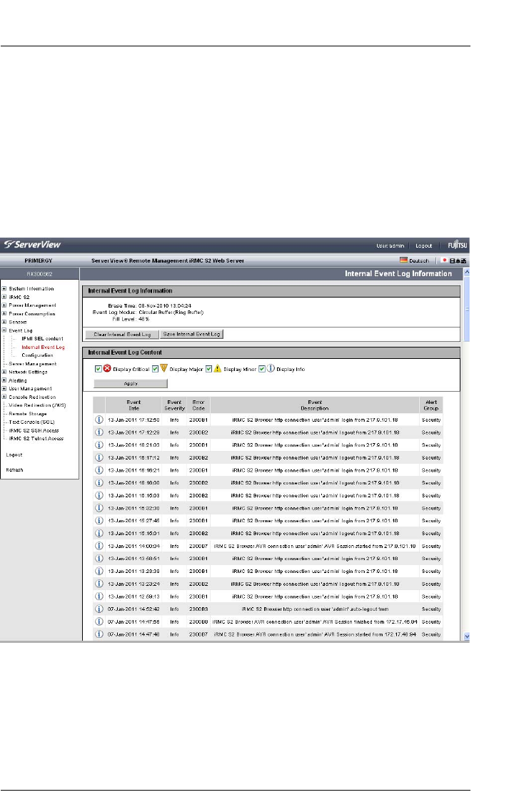
Task: Expand the System Information tree node
Action: (x=4, y=288)
